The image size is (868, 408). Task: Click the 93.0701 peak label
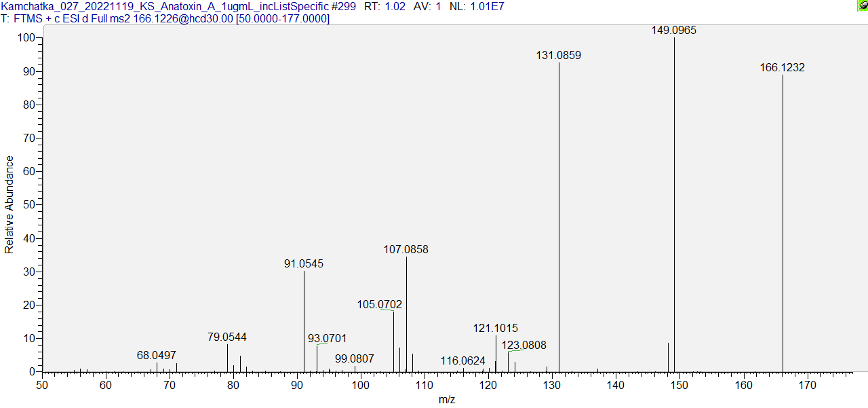327,338
